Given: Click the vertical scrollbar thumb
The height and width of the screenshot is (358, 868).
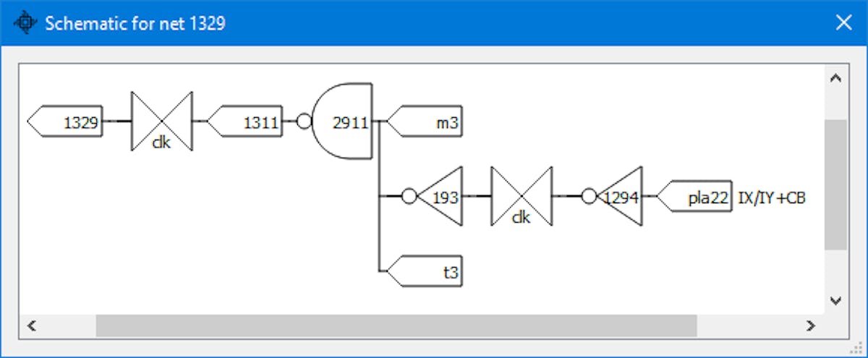Looking at the screenshot, I should point(835,184).
